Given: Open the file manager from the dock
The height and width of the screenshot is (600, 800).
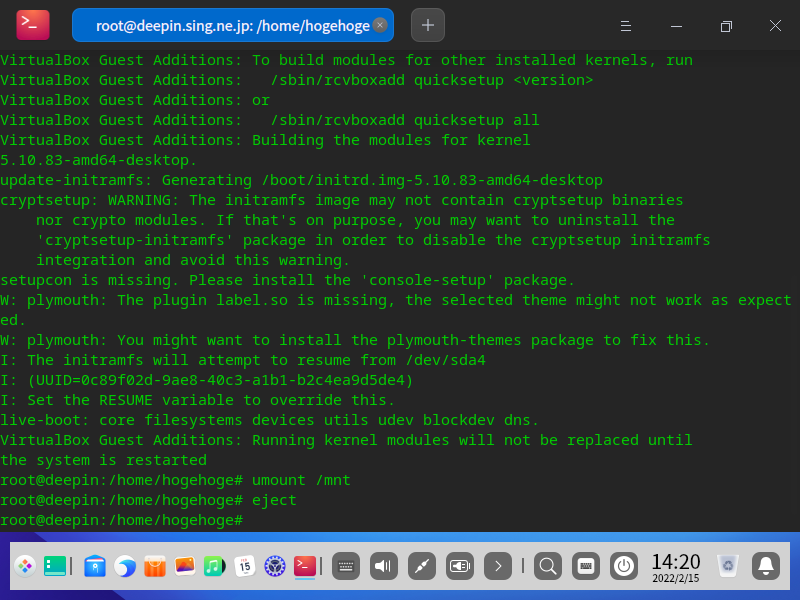Looking at the screenshot, I should pyautogui.click(x=95, y=566).
